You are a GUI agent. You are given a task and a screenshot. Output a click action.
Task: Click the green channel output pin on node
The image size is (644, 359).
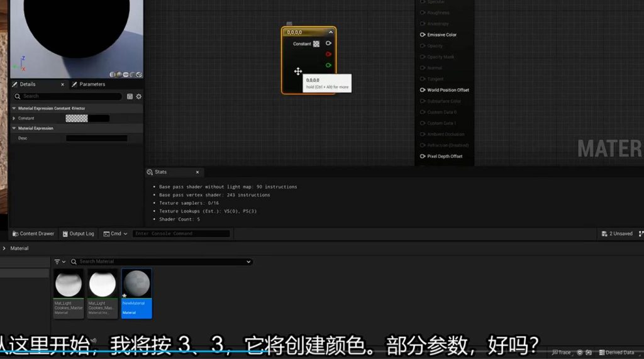(x=328, y=65)
